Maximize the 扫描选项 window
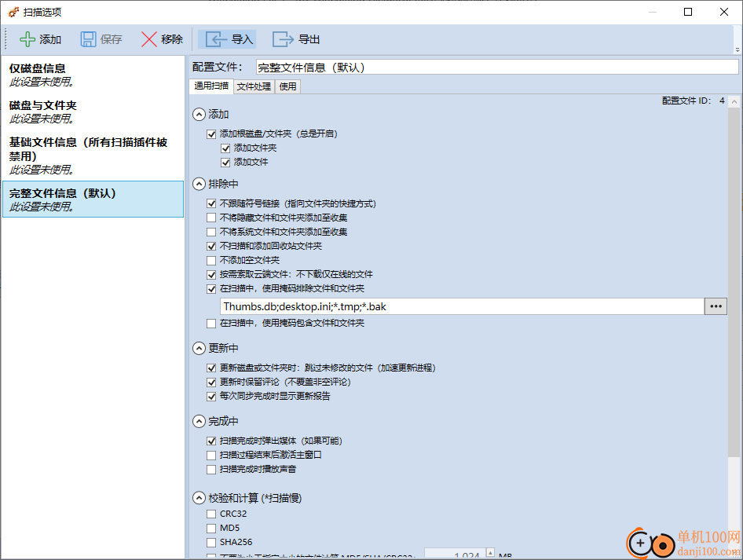 click(x=688, y=12)
